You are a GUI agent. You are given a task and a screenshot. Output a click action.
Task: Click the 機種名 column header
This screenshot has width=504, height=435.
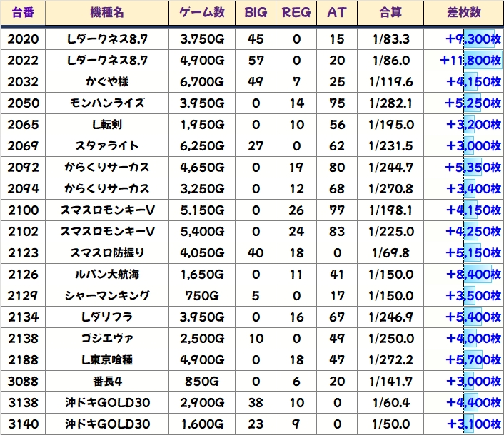pyautogui.click(x=107, y=13)
